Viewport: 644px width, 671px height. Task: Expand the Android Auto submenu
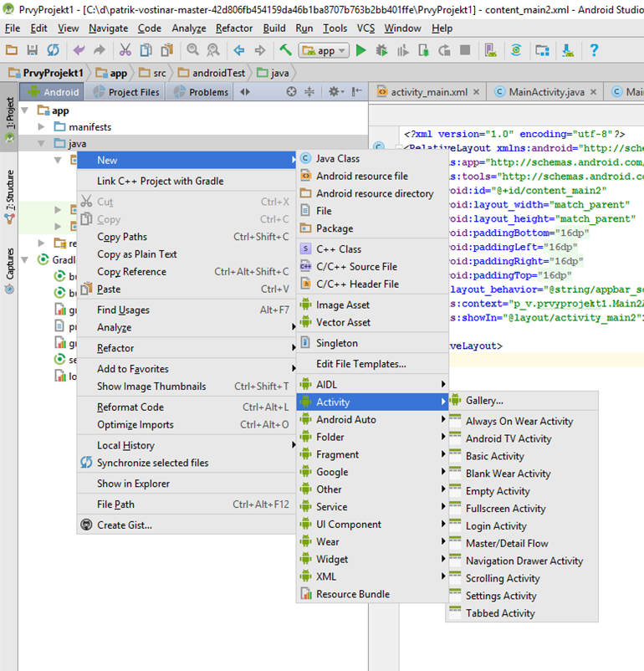click(372, 419)
